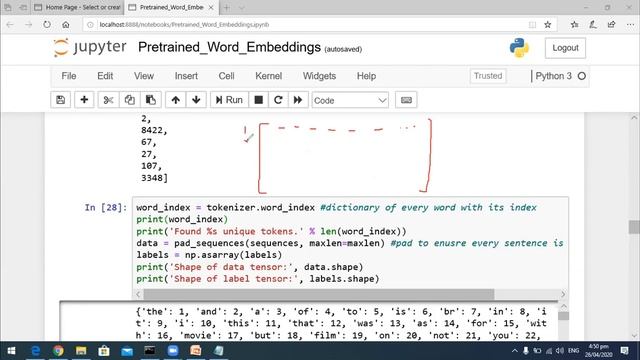The width and height of the screenshot is (640, 360).
Task: Open Microsoft Edge from taskbar
Action: (x=36, y=351)
